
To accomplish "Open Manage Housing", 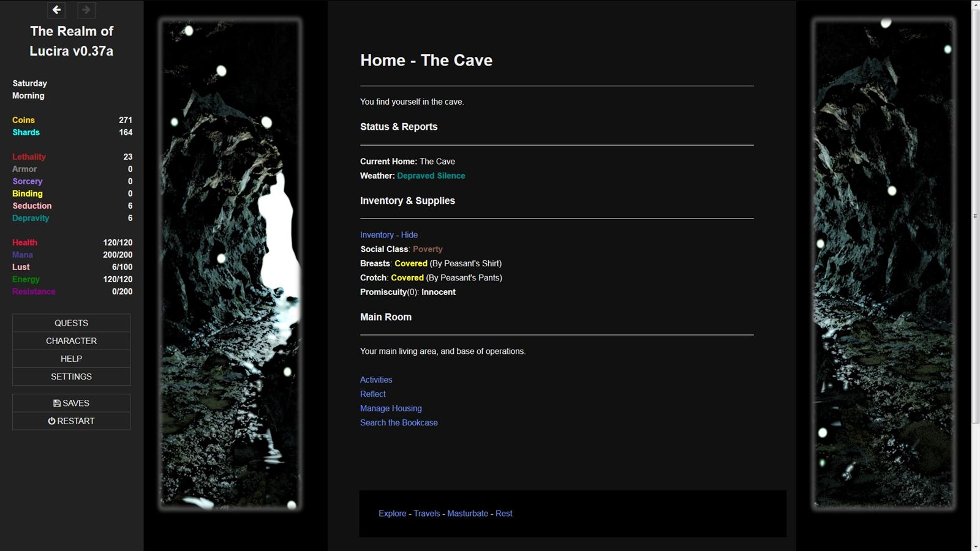I will tap(391, 408).
